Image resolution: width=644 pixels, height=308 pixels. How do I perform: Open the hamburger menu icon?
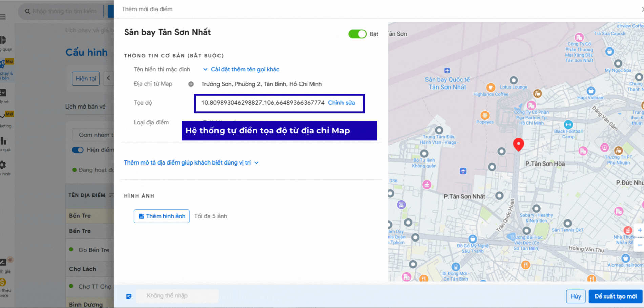pos(3,17)
